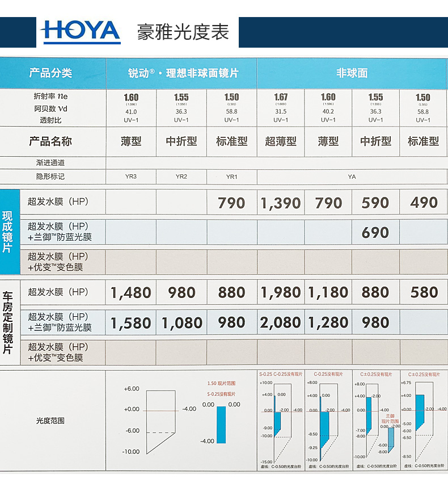Click the price 1,280
The width and height of the screenshot is (448, 491).
[328, 322]
